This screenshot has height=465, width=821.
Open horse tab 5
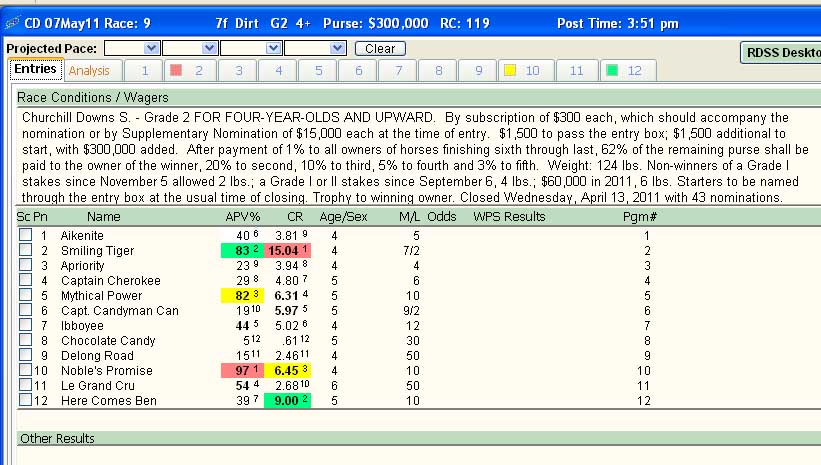pyautogui.click(x=318, y=71)
